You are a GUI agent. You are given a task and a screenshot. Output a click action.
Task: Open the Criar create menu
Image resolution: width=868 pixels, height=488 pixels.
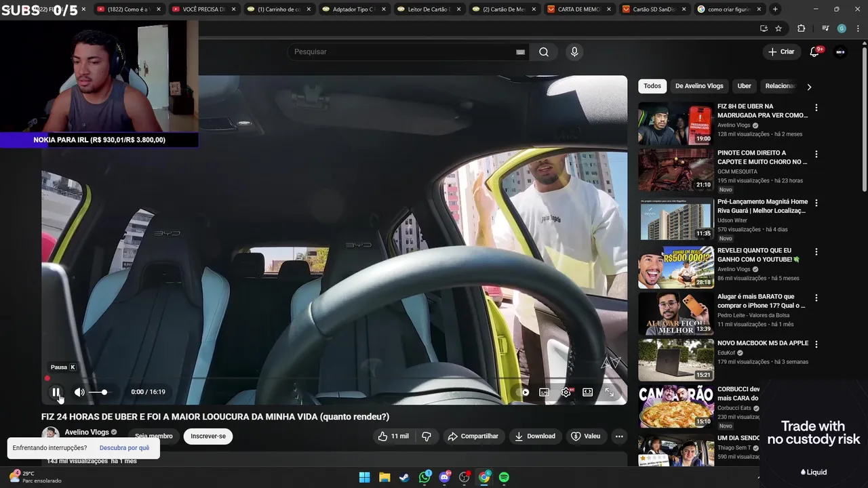pyautogui.click(x=781, y=52)
